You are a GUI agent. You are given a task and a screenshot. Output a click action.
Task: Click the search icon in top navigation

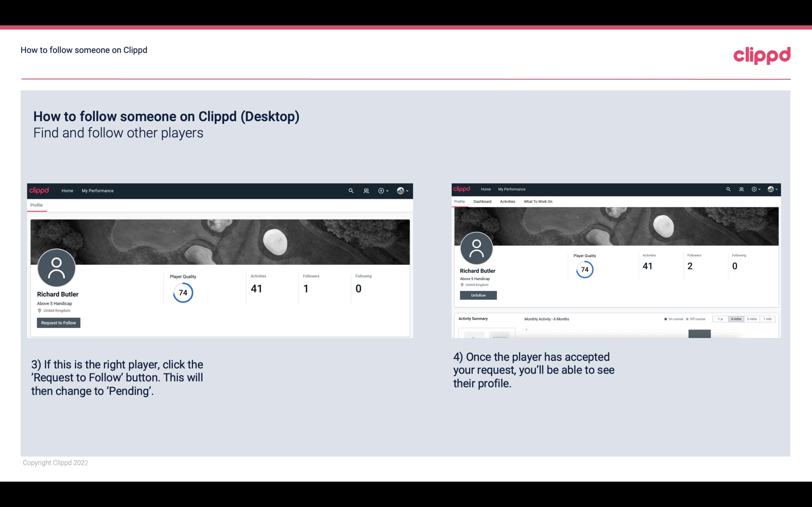(351, 190)
